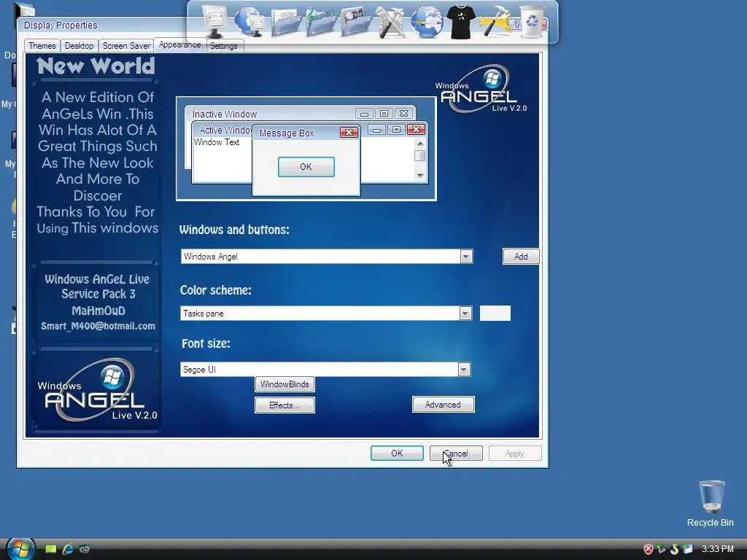
Task: Close the Message Box preview with X
Action: coord(349,133)
